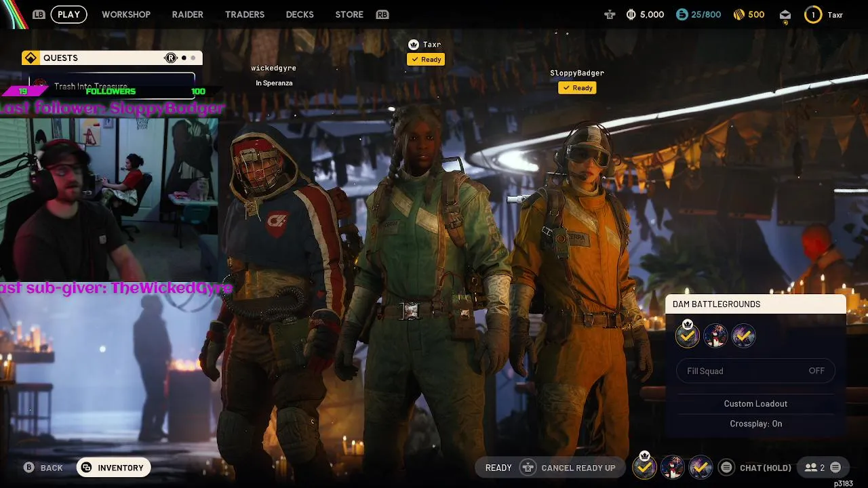Click the leader avatar in the Dam Battlegrounds panel
The image size is (868, 488).
(688, 335)
